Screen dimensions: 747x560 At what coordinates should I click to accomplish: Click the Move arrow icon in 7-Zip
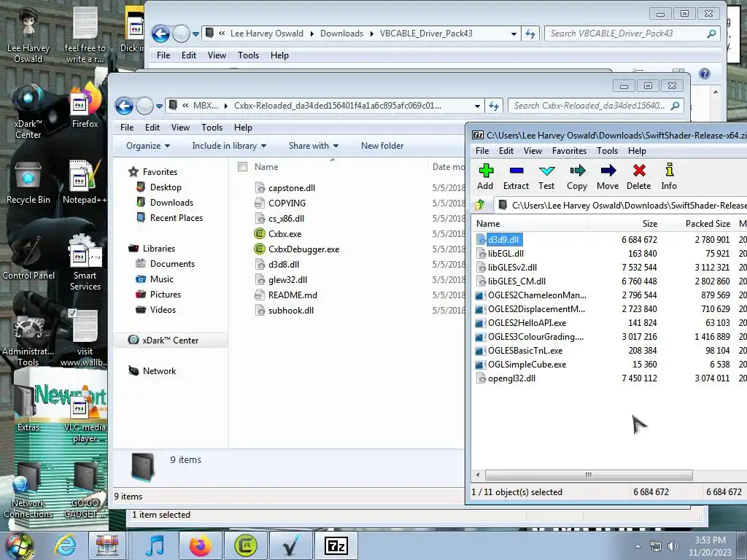coord(608,176)
